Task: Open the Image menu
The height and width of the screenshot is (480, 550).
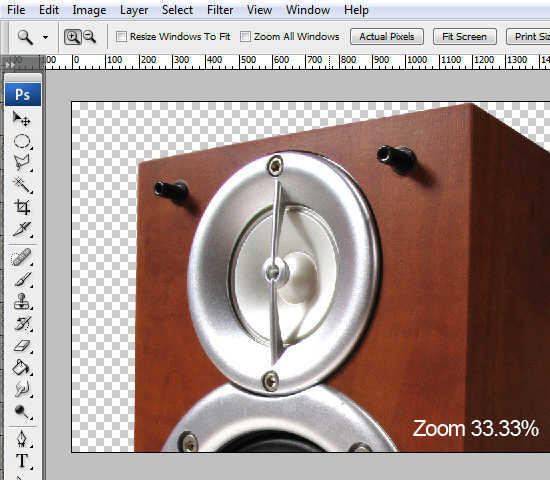Action: coord(89,10)
